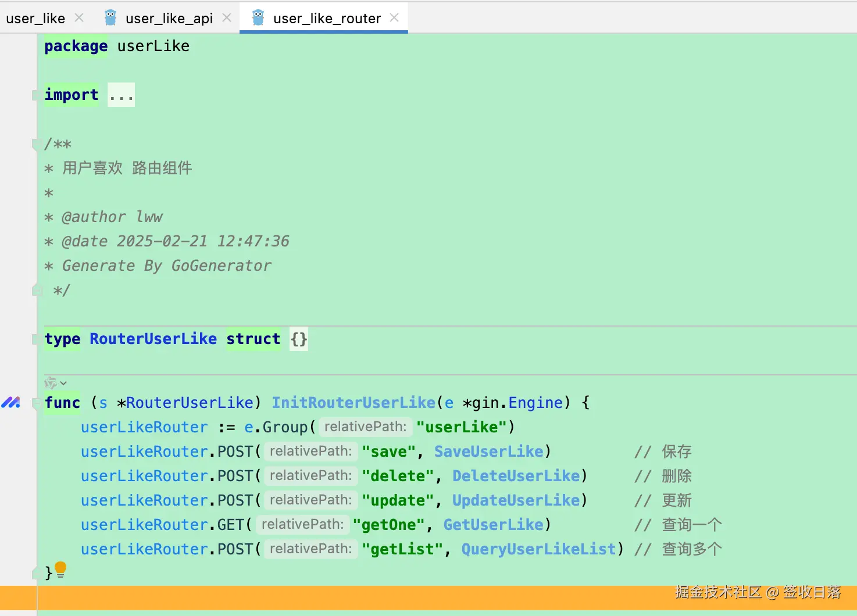Click the "delete" route string
The width and height of the screenshot is (857, 616).
coord(398,476)
